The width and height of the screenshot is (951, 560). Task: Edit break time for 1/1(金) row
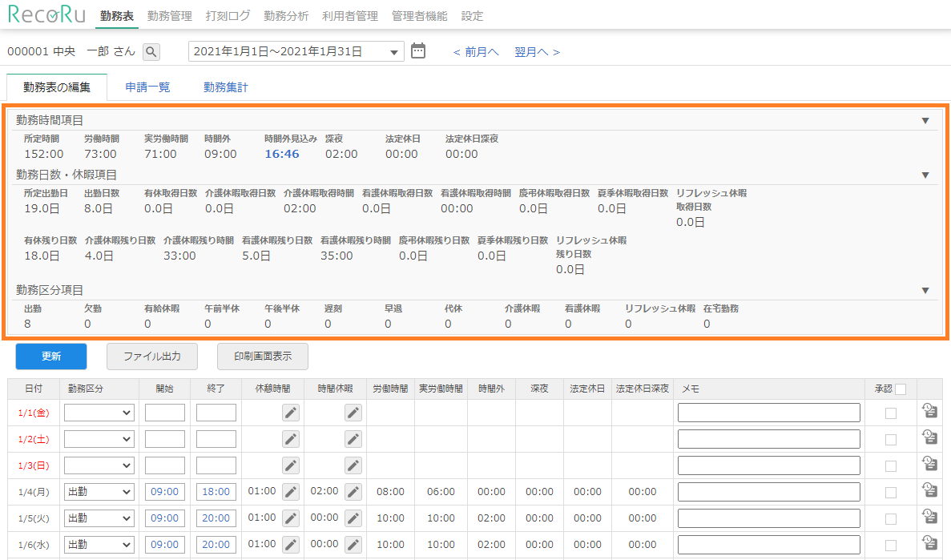(291, 413)
